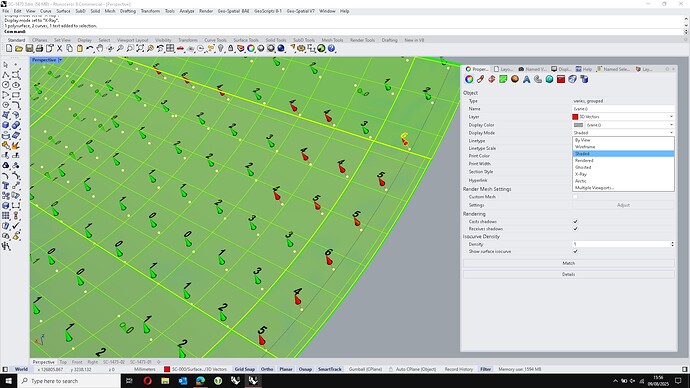
Task: Switch to the Surface Tools toolbar tab
Action: pos(246,40)
